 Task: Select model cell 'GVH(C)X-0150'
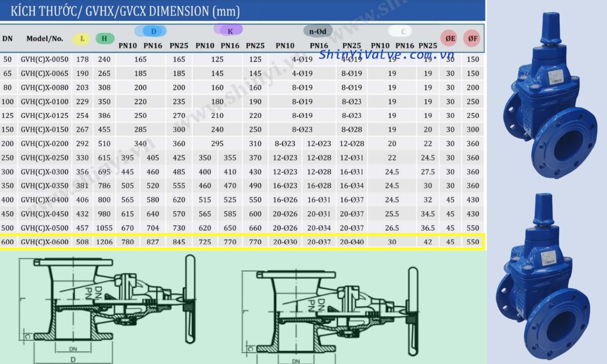click(x=44, y=129)
